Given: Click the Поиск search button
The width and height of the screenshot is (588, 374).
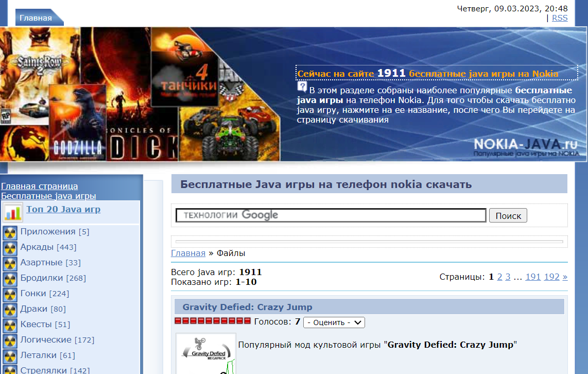Looking at the screenshot, I should (508, 216).
